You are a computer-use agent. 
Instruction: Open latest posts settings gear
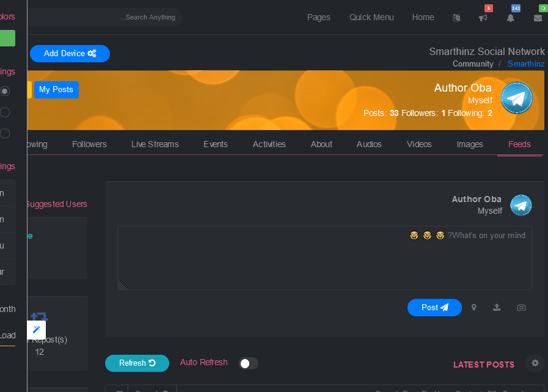[535, 363]
